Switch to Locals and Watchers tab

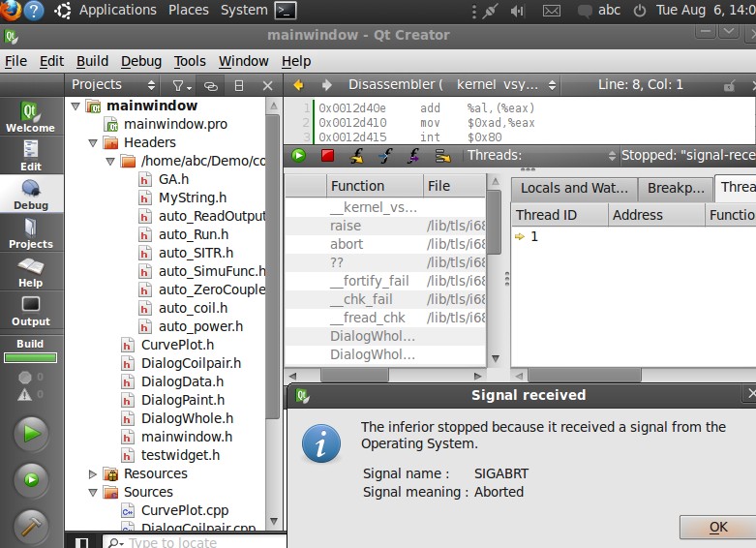point(574,188)
